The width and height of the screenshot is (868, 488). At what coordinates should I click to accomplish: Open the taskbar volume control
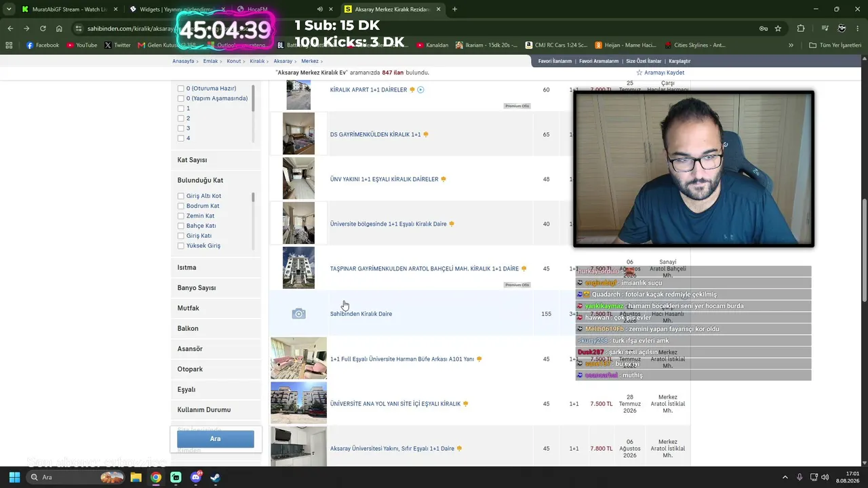(825, 477)
